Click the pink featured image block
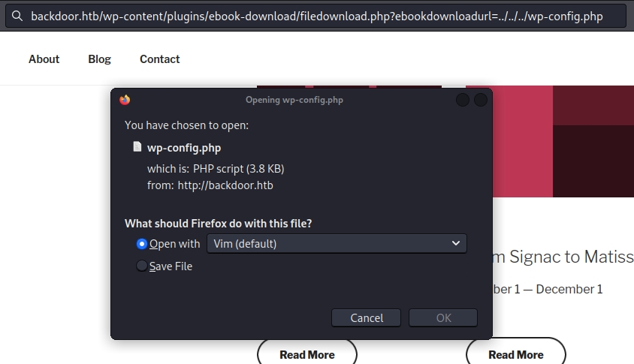This screenshot has width=634, height=364. pyautogui.click(x=509, y=141)
